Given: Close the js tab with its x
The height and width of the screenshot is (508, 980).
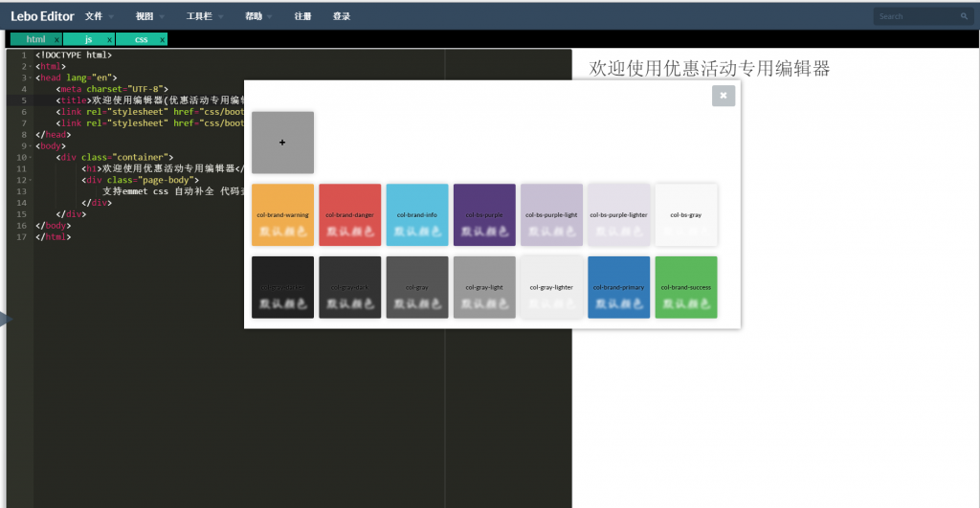Looking at the screenshot, I should 110,39.
